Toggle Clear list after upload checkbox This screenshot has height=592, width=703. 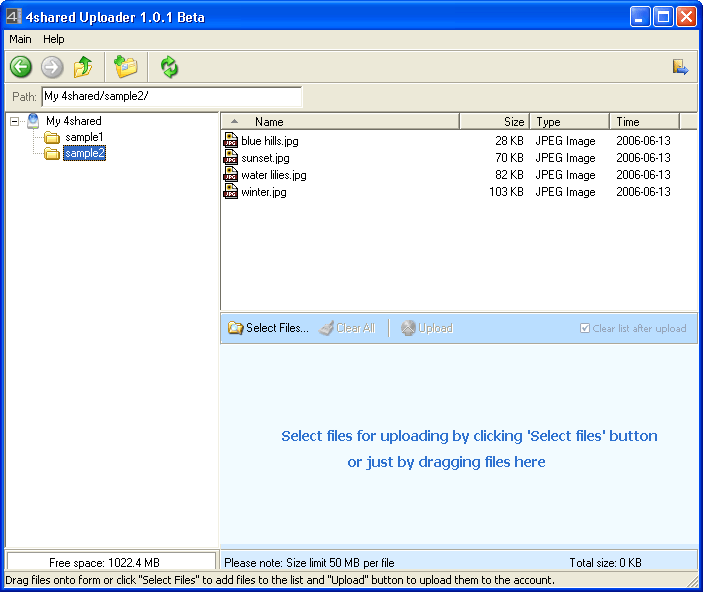coord(585,328)
